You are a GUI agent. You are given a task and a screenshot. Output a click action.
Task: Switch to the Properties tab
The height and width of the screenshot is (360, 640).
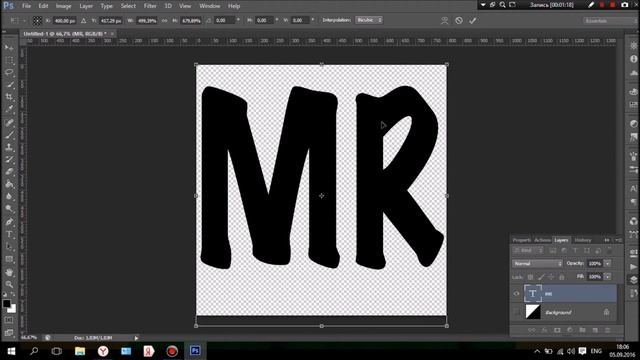tap(522, 240)
